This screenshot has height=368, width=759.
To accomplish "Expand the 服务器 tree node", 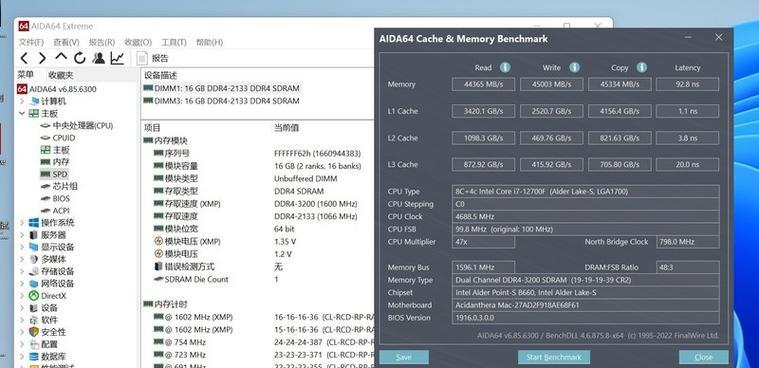I will (x=22, y=235).
